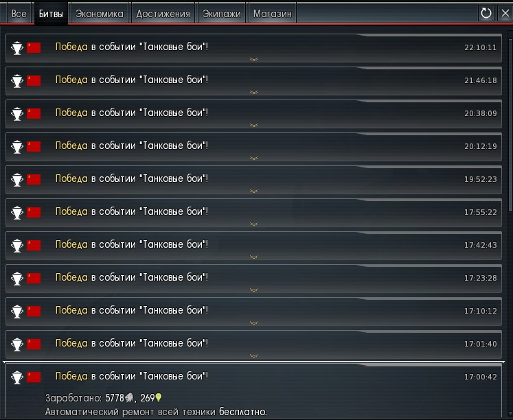The image size is (513, 420).
Task: Click trophy icon of 22:10:11 battle entry
Action: 17,48
